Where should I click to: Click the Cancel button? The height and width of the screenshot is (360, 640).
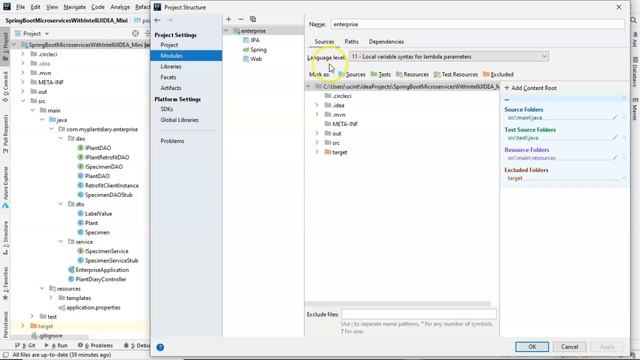point(569,347)
